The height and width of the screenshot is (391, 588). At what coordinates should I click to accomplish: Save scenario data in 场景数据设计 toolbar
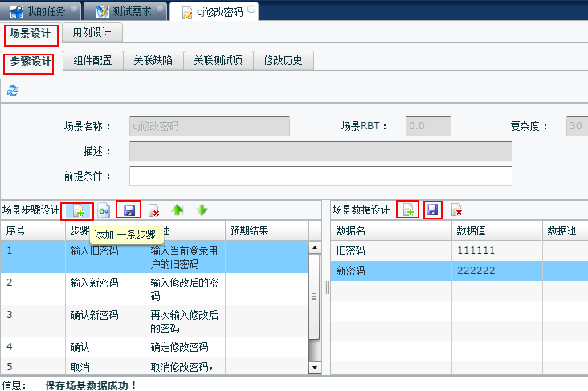pyautogui.click(x=433, y=210)
